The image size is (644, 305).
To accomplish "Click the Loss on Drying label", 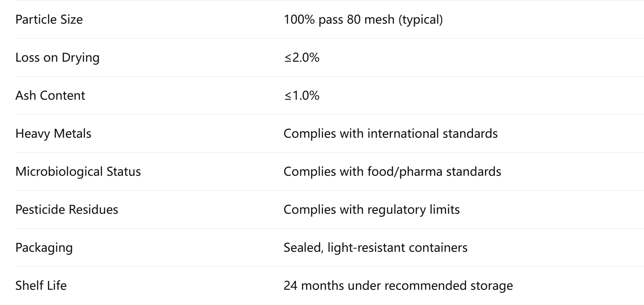I will (x=57, y=57).
